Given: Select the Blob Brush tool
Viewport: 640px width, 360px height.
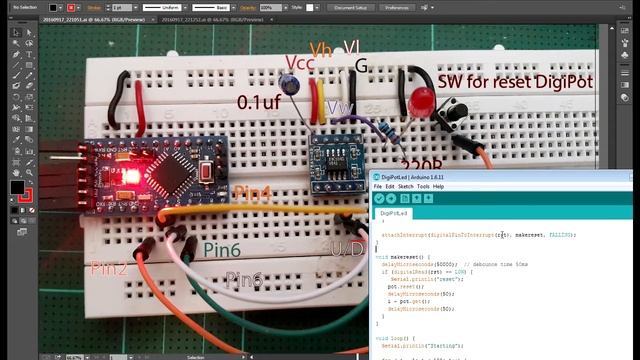Looking at the screenshot, I should pyautogui.click(x=16, y=86).
